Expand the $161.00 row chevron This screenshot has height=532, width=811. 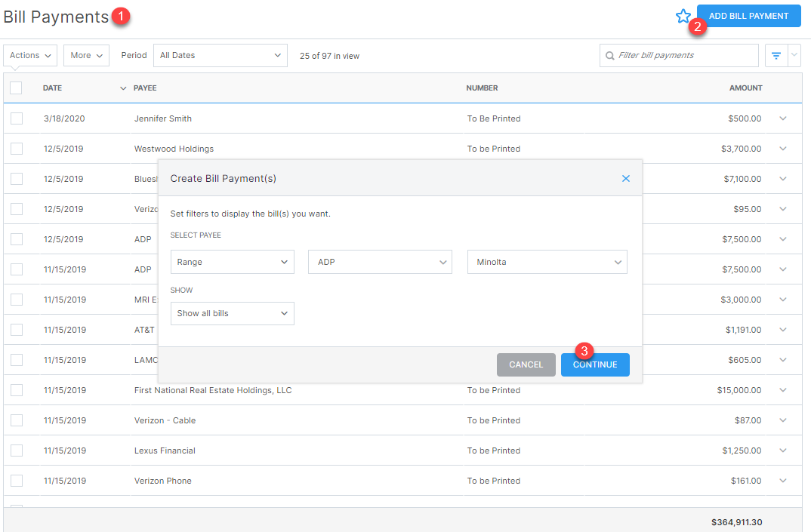coord(783,481)
